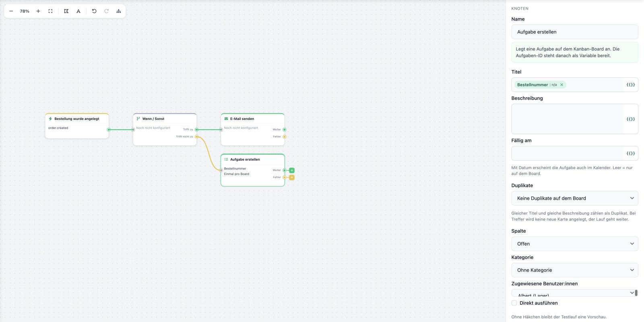Open variable picker for Beschreibung field
Image resolution: width=644 pixels, height=322 pixels.
(631, 119)
